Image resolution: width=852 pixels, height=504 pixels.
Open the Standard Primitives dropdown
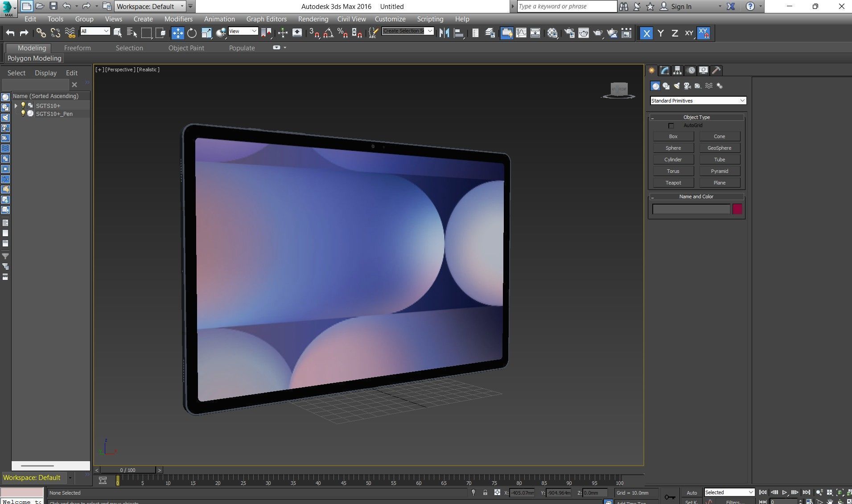point(698,101)
